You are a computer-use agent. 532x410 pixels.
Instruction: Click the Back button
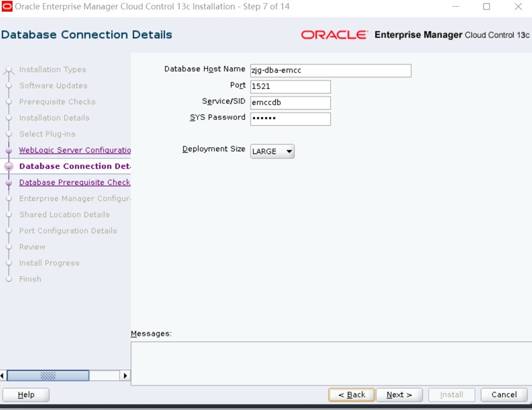pyautogui.click(x=351, y=395)
